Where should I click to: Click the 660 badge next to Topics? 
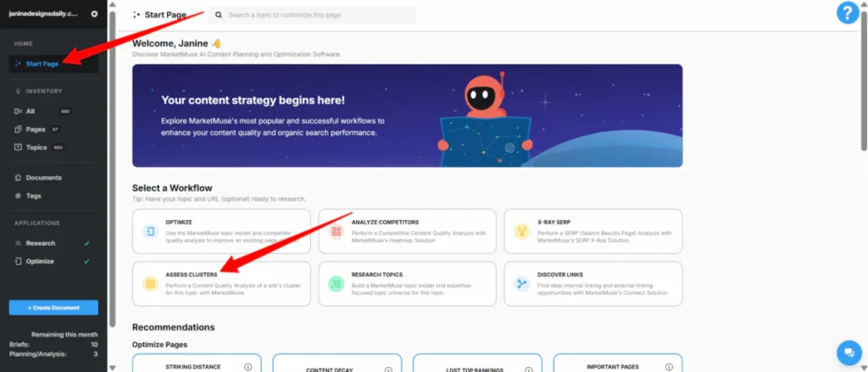coord(58,147)
